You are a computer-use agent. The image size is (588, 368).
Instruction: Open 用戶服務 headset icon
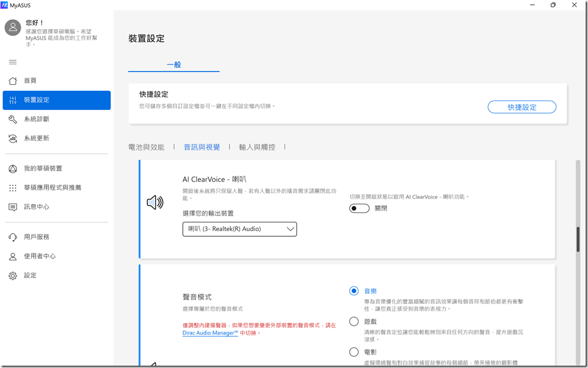pyautogui.click(x=13, y=237)
